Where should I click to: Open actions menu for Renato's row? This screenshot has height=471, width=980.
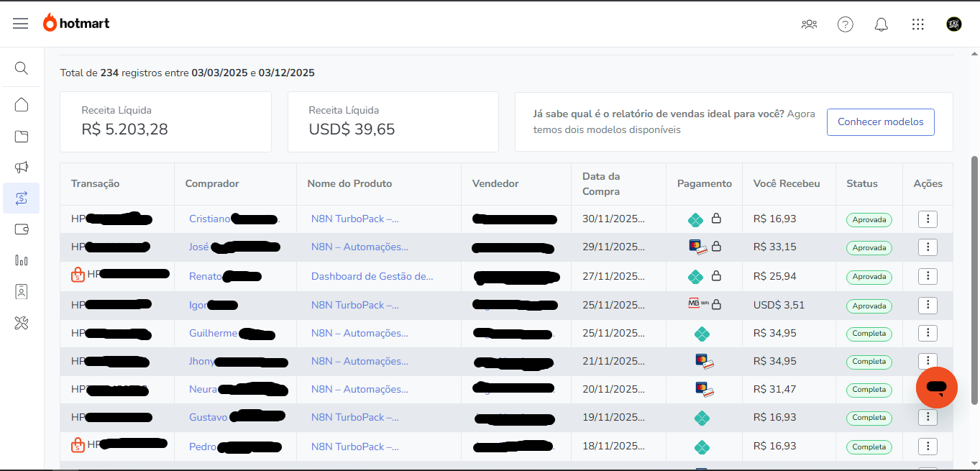pos(928,276)
